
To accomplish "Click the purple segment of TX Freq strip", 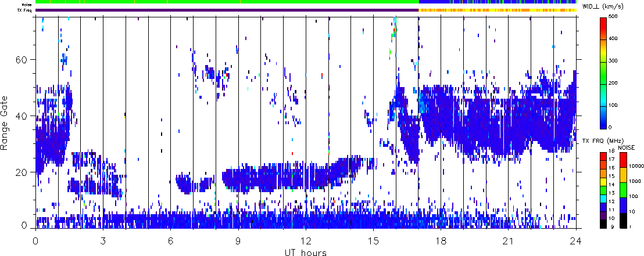I will pyautogui.click(x=227, y=10).
